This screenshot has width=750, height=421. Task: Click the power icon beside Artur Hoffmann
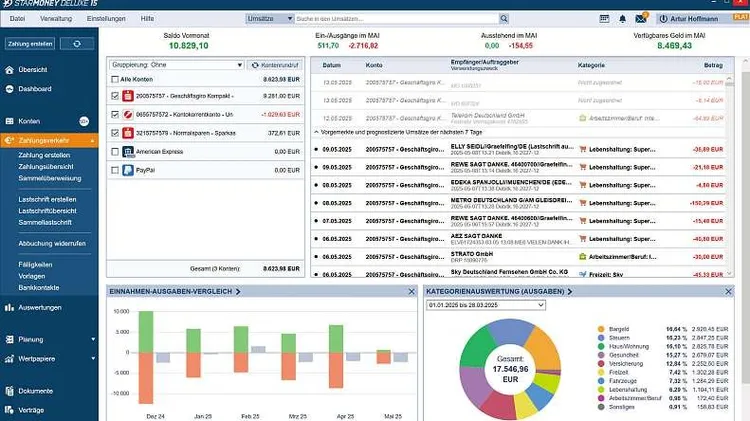point(663,19)
